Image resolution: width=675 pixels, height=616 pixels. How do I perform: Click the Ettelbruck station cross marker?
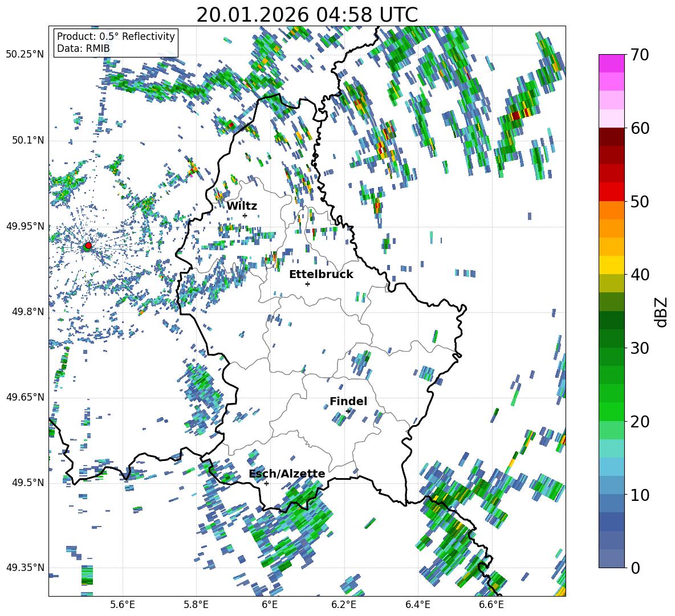[307, 284]
